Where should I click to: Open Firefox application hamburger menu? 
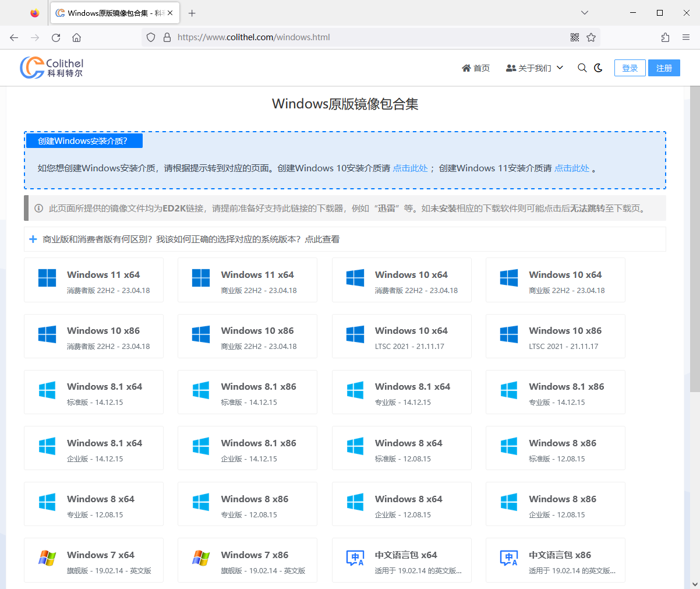(686, 37)
